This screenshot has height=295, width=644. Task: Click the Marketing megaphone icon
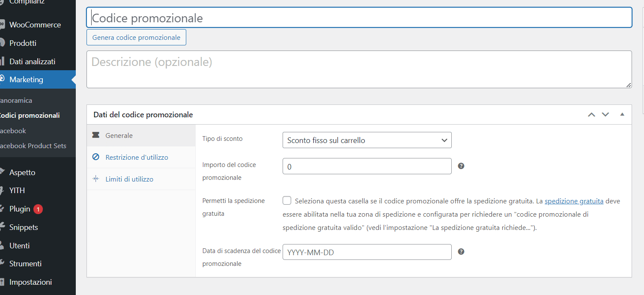(x=3, y=79)
